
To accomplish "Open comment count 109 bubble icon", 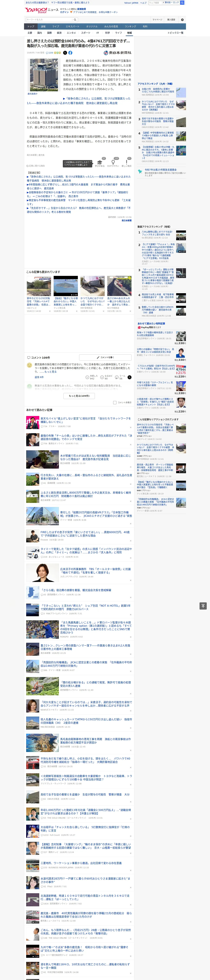I will (x=50, y=53).
